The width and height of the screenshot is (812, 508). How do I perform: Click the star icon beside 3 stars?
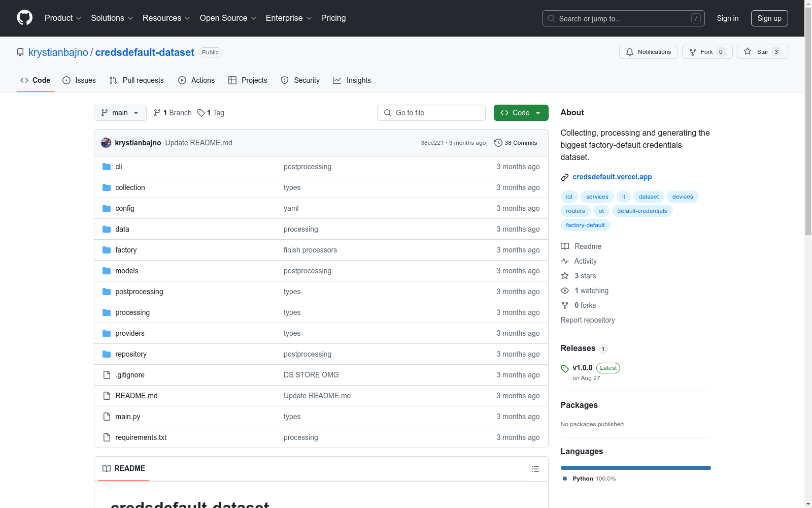(x=565, y=276)
